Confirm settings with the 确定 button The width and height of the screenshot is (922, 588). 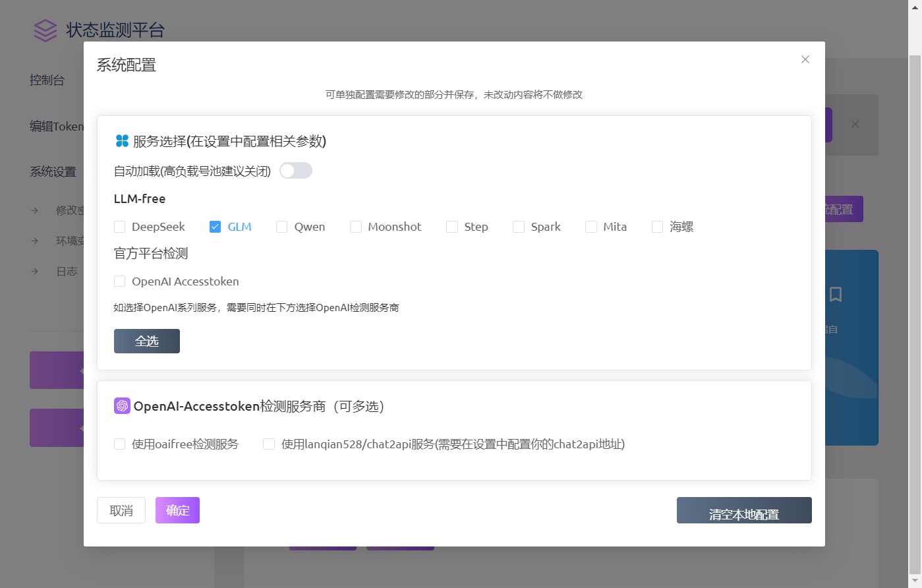[x=177, y=510]
